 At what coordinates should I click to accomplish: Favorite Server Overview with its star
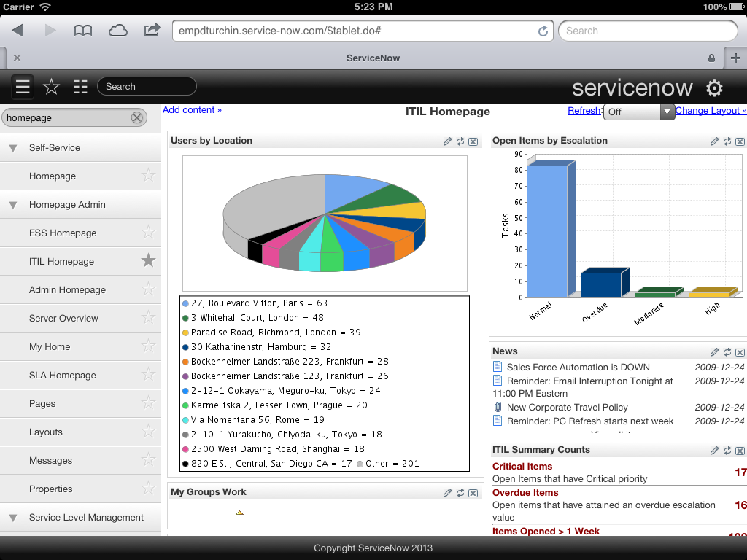click(x=148, y=318)
